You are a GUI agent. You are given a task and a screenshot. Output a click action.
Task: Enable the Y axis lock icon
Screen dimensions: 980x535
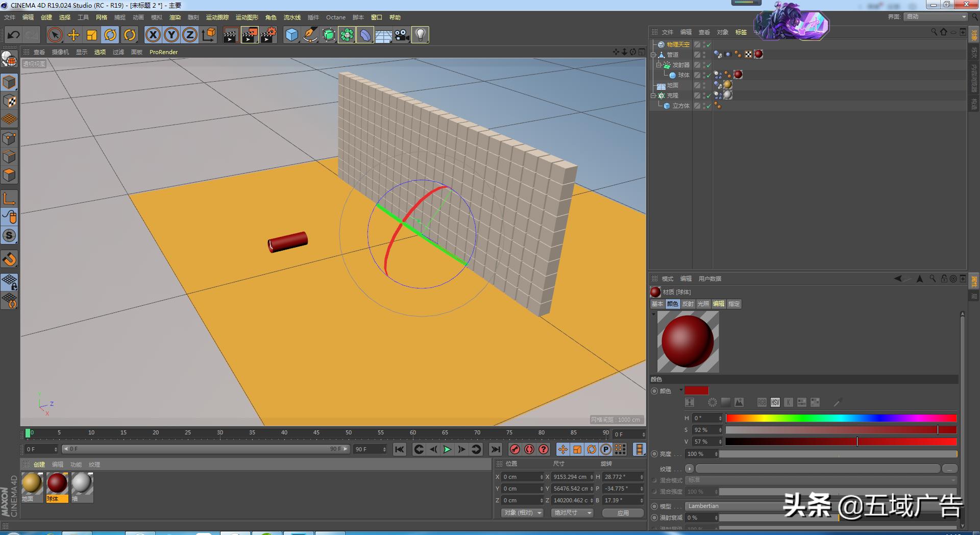pyautogui.click(x=171, y=35)
